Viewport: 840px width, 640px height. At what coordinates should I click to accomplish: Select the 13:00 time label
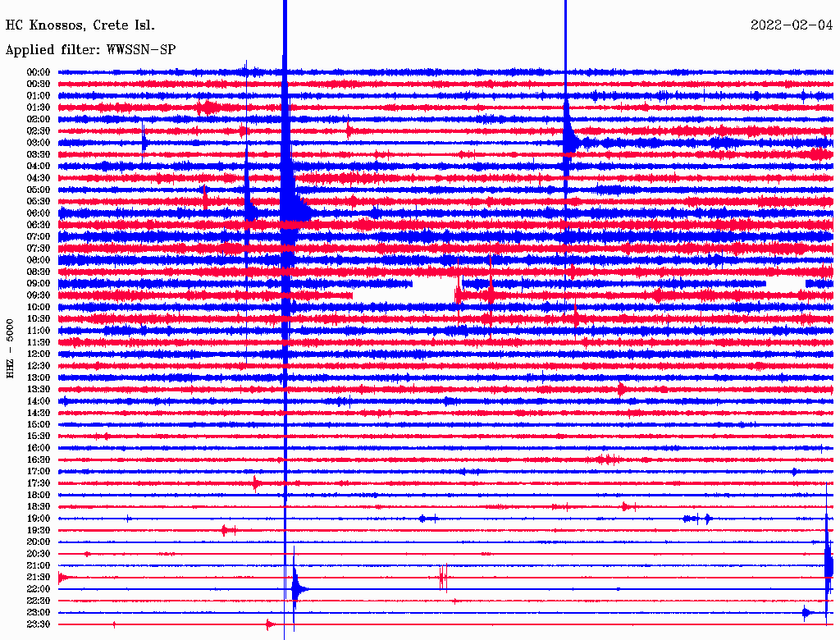39,378
